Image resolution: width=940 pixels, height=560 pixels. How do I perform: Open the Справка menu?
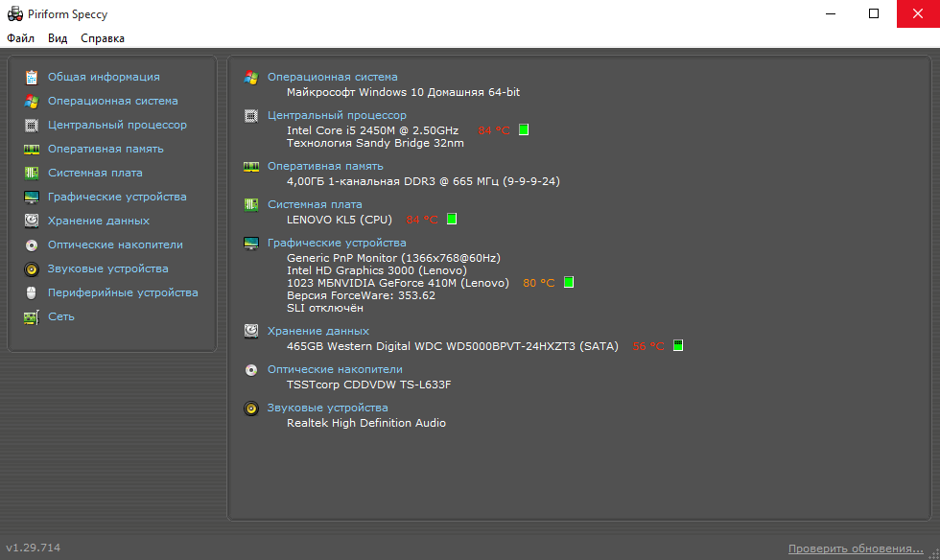pyautogui.click(x=103, y=38)
